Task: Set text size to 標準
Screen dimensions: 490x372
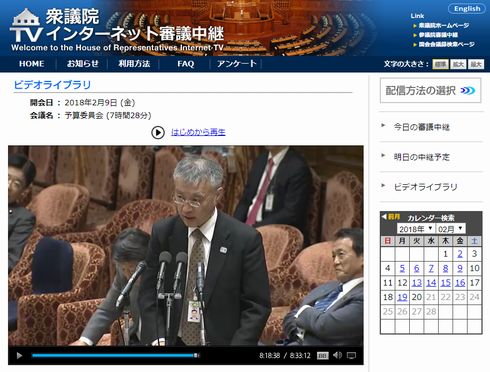Action: pyautogui.click(x=440, y=64)
